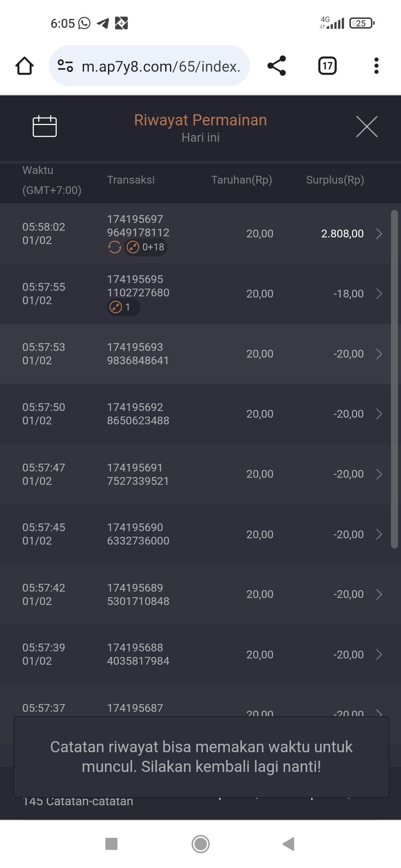The height and width of the screenshot is (868, 401).
Task: Expand the 05:57:45 transaction row
Action: click(x=379, y=534)
